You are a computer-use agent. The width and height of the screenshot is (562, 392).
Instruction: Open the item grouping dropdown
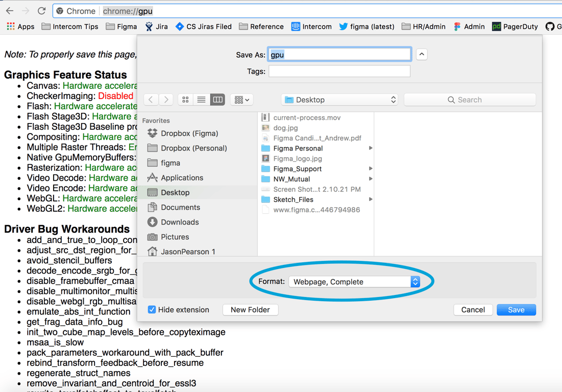click(241, 100)
